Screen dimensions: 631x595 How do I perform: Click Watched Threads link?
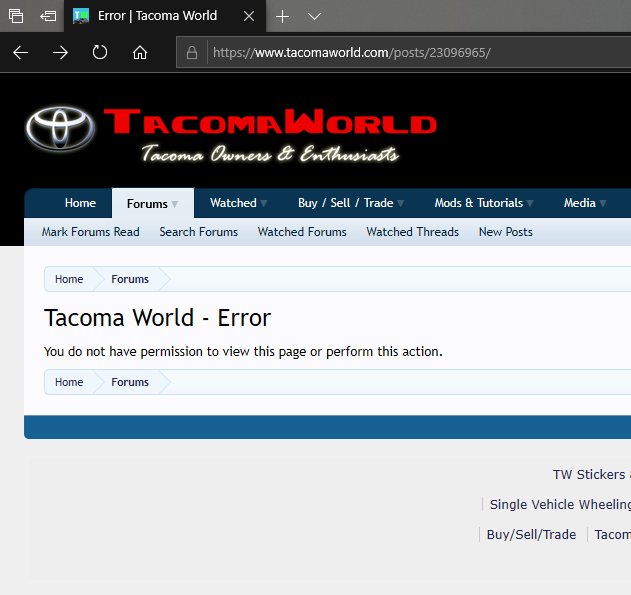pyautogui.click(x=412, y=232)
